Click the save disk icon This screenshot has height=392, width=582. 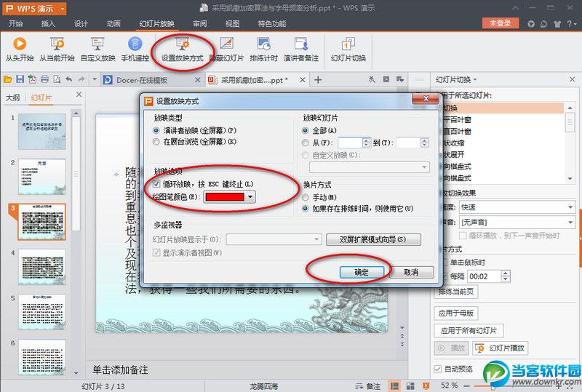tap(20, 79)
